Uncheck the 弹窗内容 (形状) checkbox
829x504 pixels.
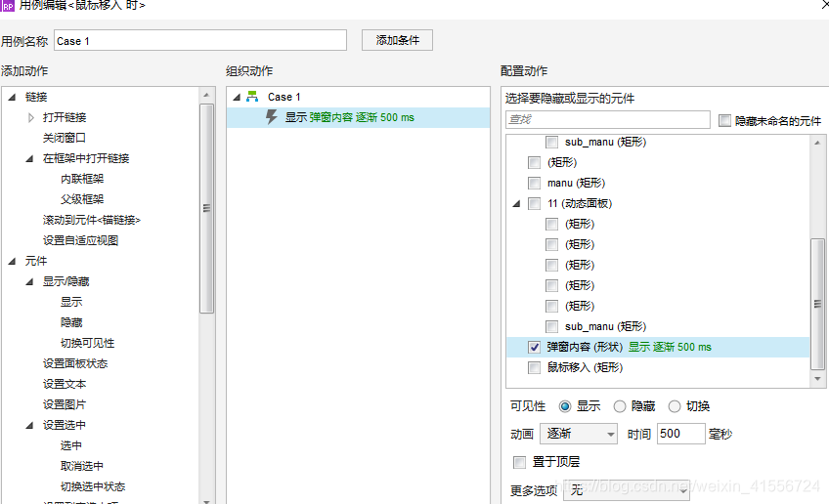[534, 347]
